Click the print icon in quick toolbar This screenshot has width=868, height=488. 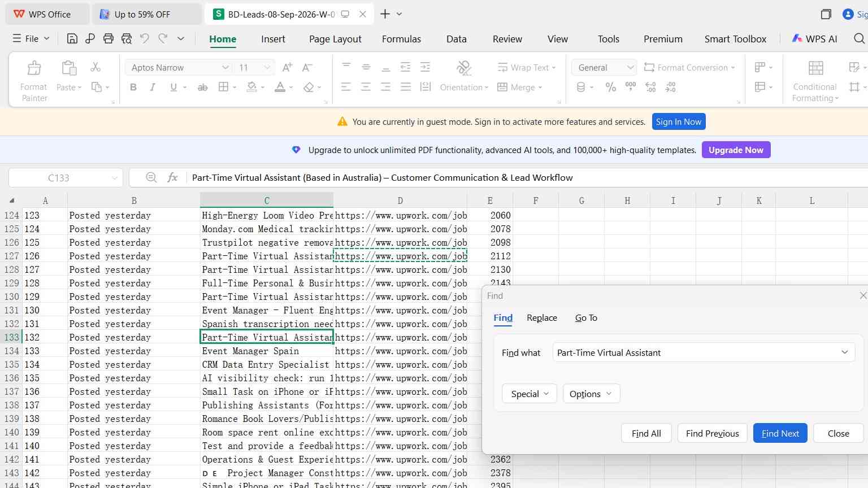click(108, 38)
